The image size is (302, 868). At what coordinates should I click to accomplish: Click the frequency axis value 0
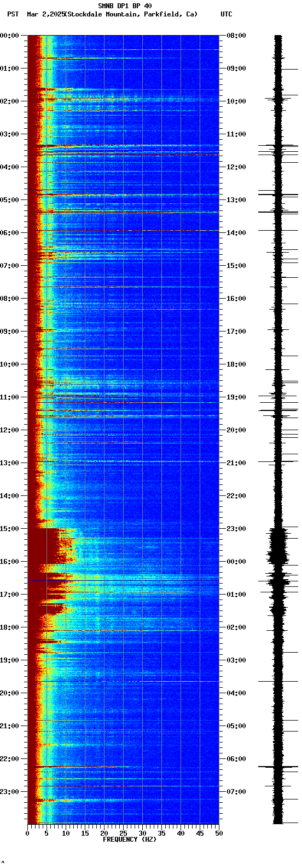27,833
